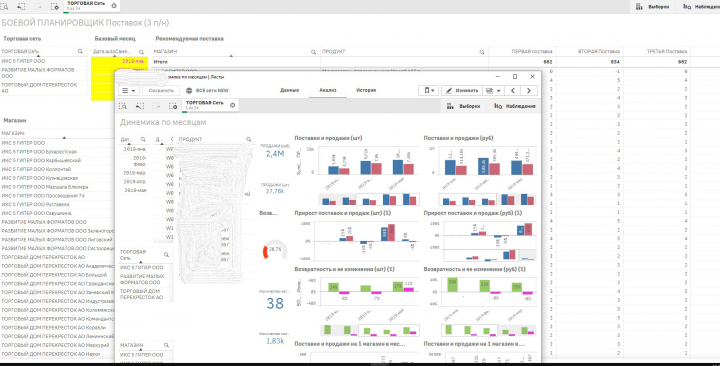Screen dimensions: 720x366
Task: Select РАЗВИТИЕ МАЛЫХ ФОРМАТОВ ООО in front window
Action: point(146,279)
